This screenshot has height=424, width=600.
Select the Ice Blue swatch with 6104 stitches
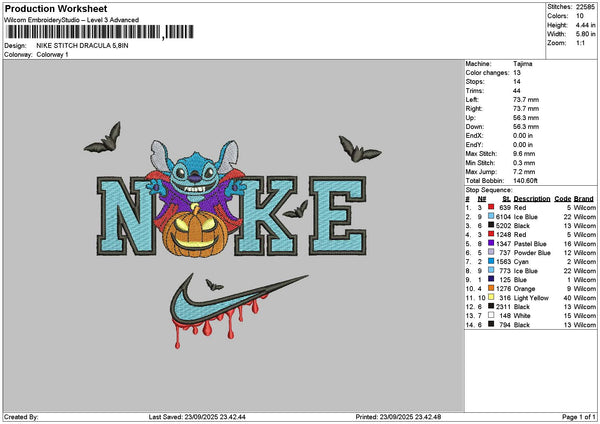tap(491, 217)
